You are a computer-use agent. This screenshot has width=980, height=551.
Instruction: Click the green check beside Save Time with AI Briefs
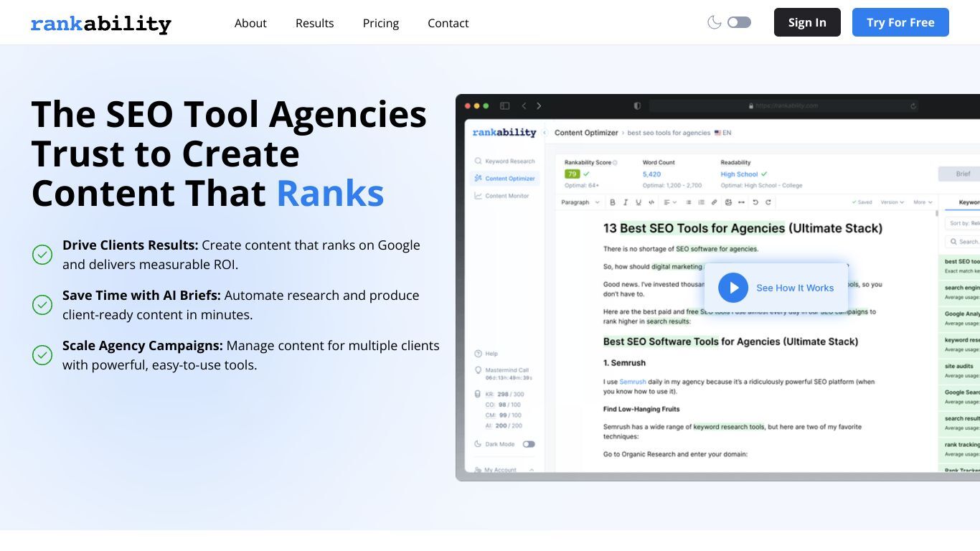click(x=42, y=305)
